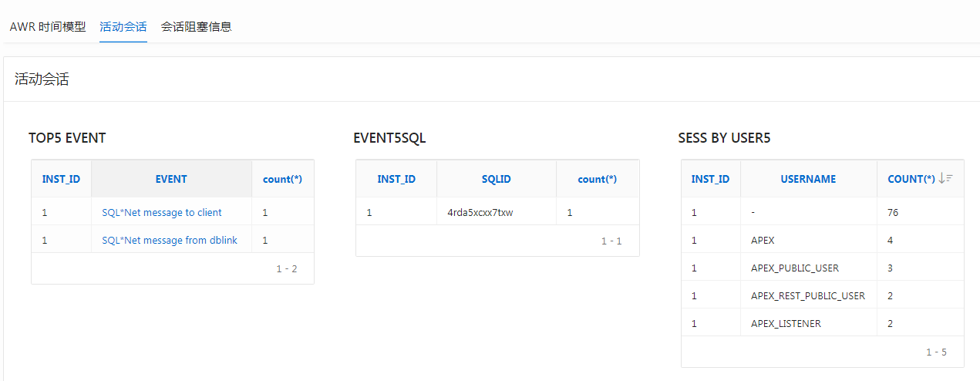Switch to AWR 时间模型 tab

pos(48,26)
